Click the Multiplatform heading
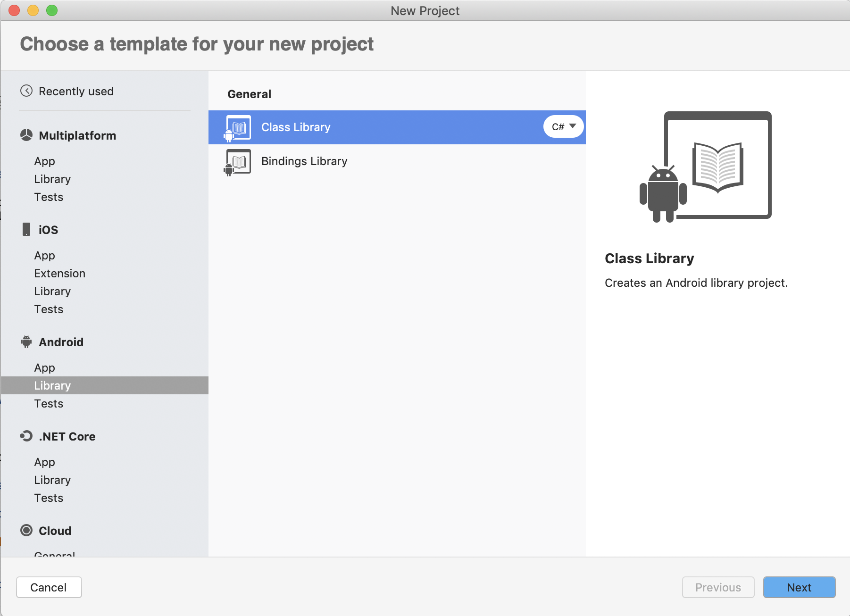 (77, 135)
